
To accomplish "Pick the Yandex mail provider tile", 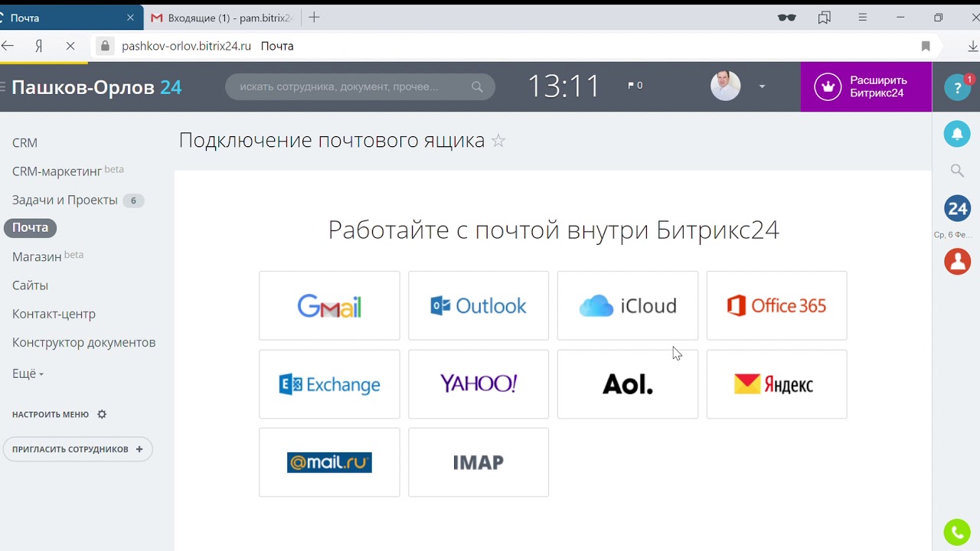I will pyautogui.click(x=776, y=384).
